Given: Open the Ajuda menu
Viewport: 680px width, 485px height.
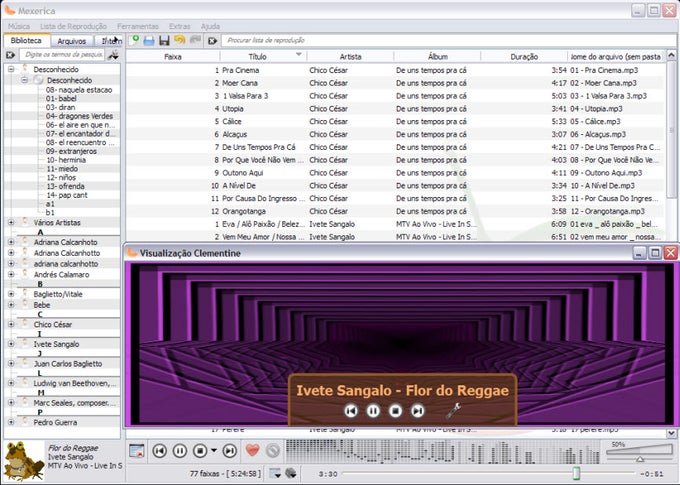Looking at the screenshot, I should 210,26.
